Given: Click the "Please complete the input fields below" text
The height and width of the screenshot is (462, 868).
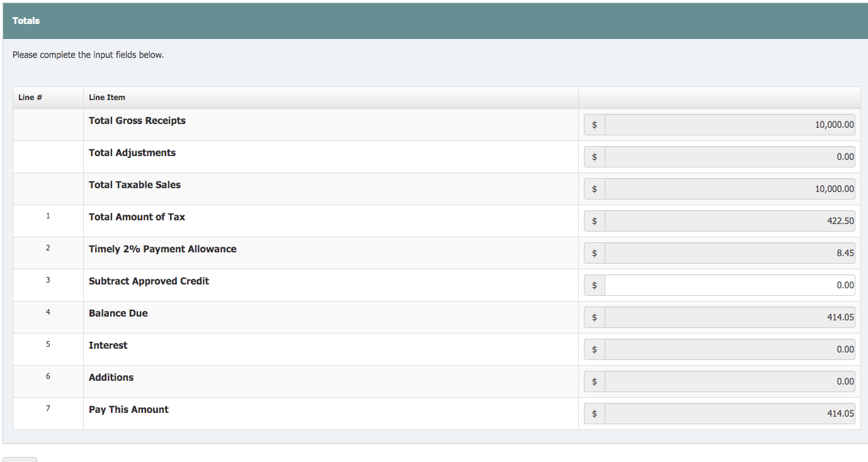Looking at the screenshot, I should [x=88, y=55].
